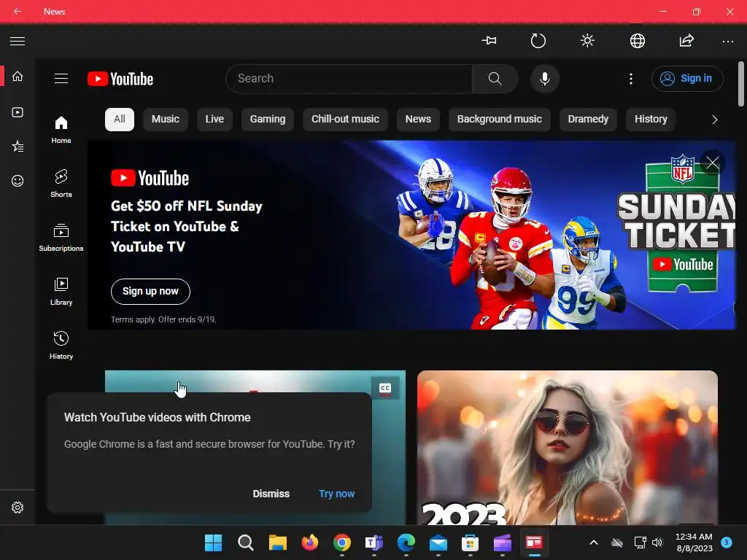Screen dimensions: 747x560
Task: Select the home icon in the News sidebar
Action: [18, 76]
